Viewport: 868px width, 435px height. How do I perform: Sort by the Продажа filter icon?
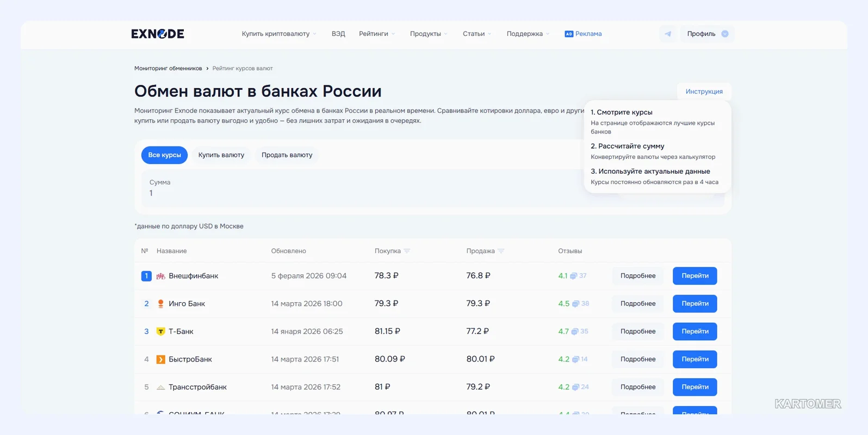tap(501, 251)
